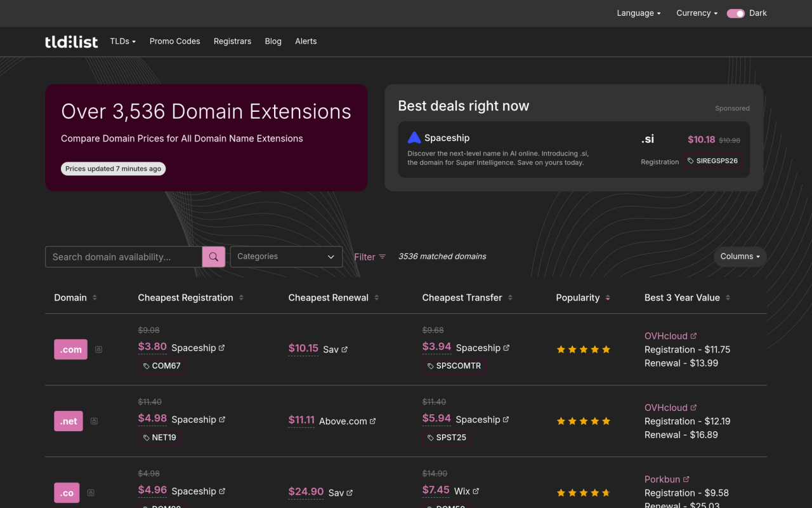Click the NET19 promo code tag

[160, 438]
